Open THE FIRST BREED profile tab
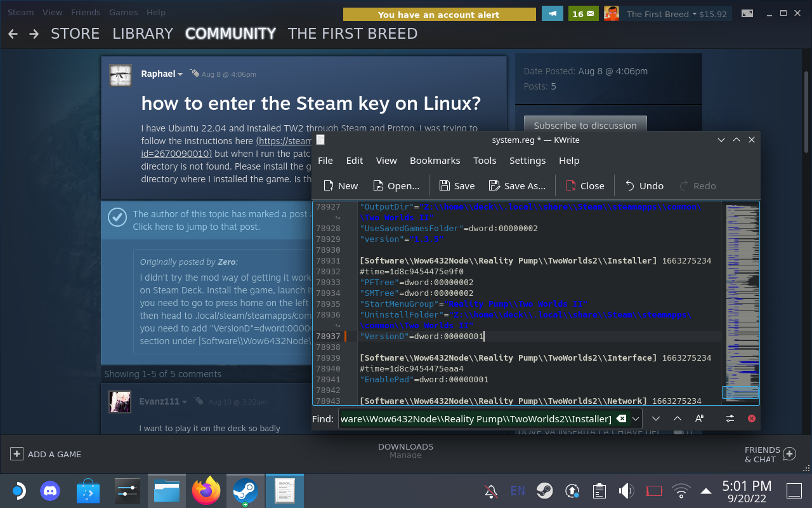 pyautogui.click(x=353, y=34)
